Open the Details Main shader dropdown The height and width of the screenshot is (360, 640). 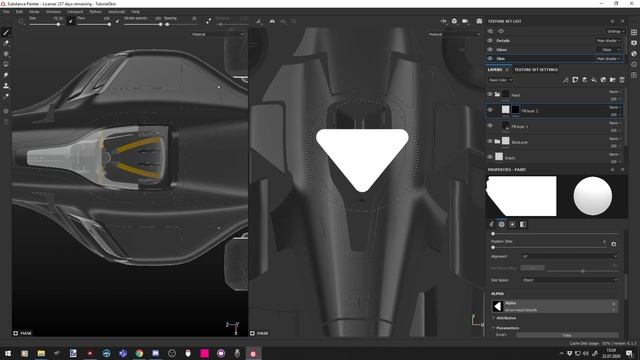pos(609,40)
